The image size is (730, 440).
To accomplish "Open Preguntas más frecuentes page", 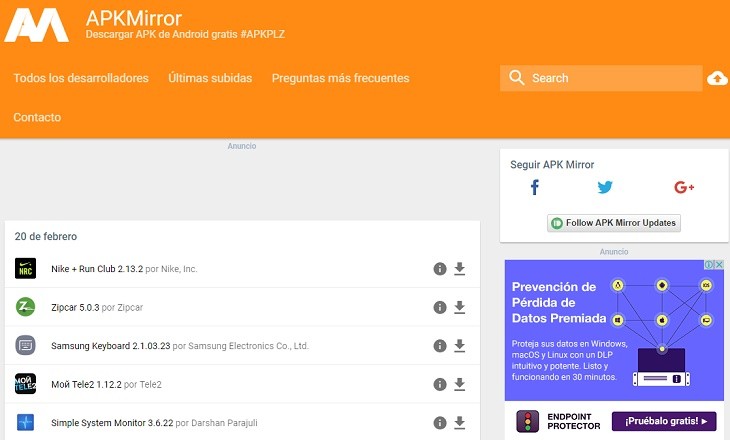I will click(x=340, y=78).
